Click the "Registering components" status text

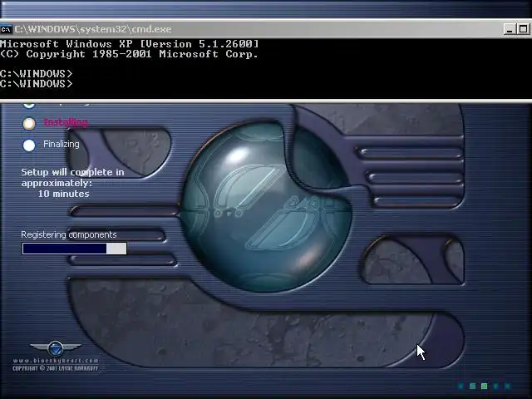pyautogui.click(x=69, y=234)
